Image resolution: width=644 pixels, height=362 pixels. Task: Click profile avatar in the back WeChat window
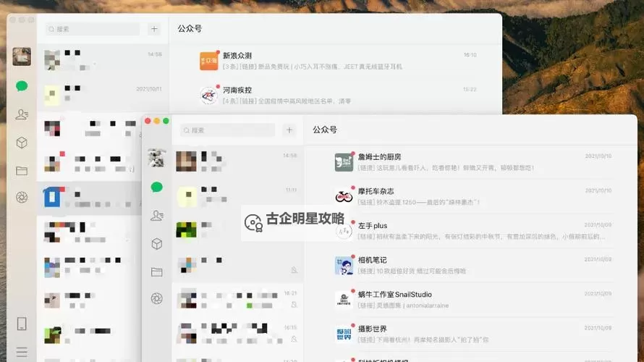22,56
